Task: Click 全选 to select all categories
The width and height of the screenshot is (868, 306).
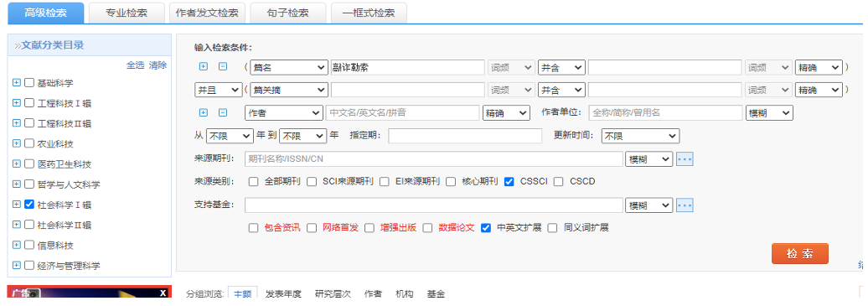Action: click(135, 65)
